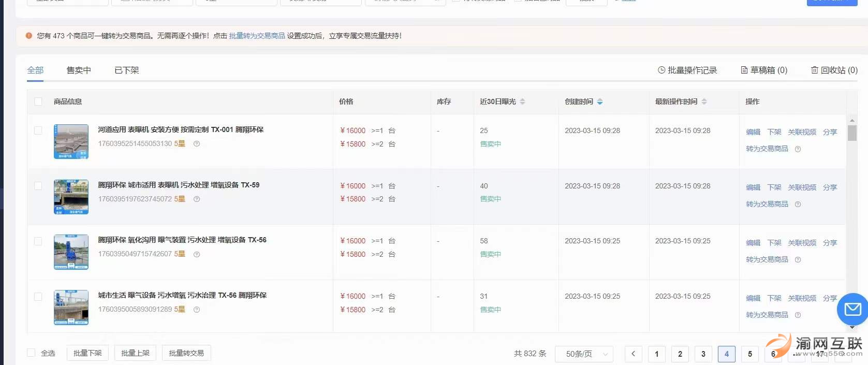This screenshot has height=365, width=868.
Task: Toggle the 全选 checkbox at the bottom
Action: (x=31, y=353)
